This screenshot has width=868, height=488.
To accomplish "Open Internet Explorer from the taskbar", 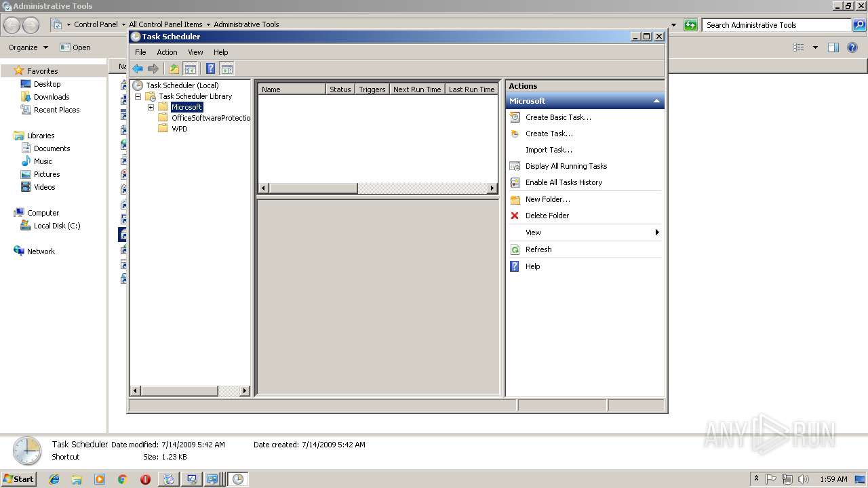I will 54,479.
